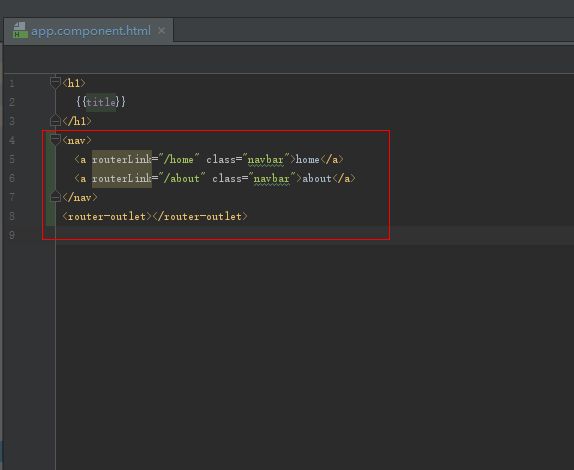
Task: Collapse fold marker at closing nav tag
Action: pyautogui.click(x=55, y=197)
